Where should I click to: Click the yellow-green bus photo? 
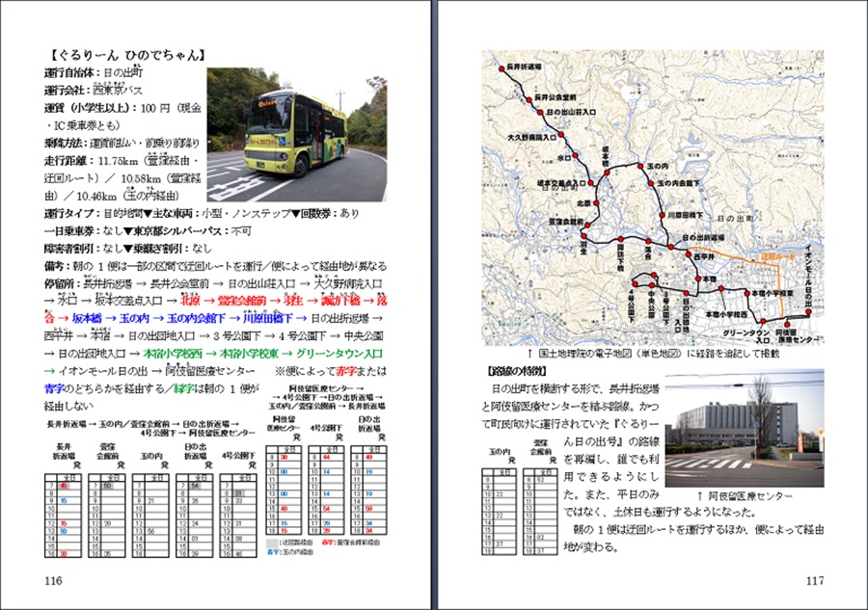coord(297,134)
